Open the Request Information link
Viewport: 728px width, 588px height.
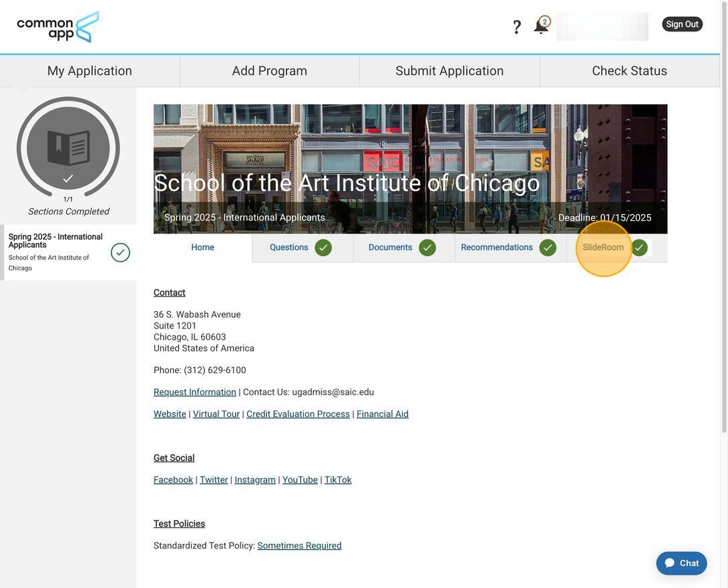[195, 392]
